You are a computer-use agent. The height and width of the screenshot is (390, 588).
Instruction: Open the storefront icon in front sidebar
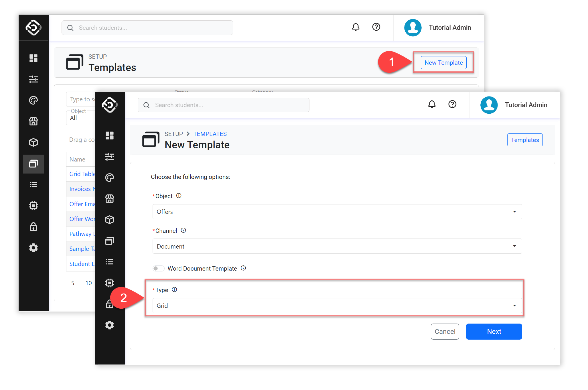tap(110, 199)
